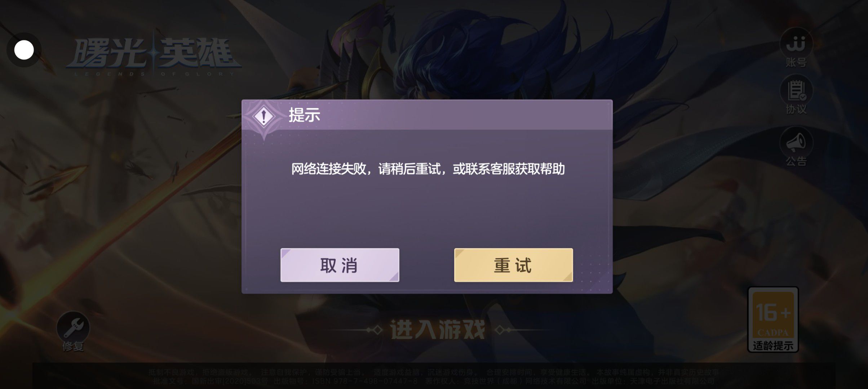The width and height of the screenshot is (868, 389).
Task: Tap the 修复 text label
Action: [73, 346]
